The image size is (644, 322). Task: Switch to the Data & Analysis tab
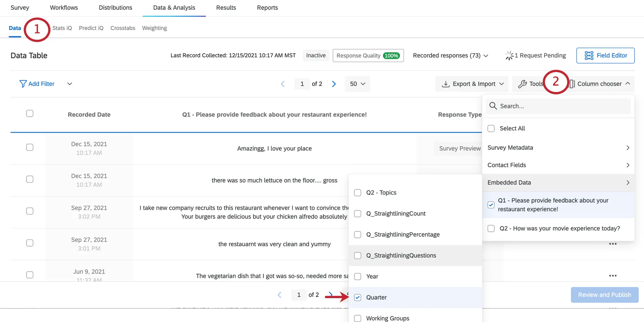tap(174, 8)
